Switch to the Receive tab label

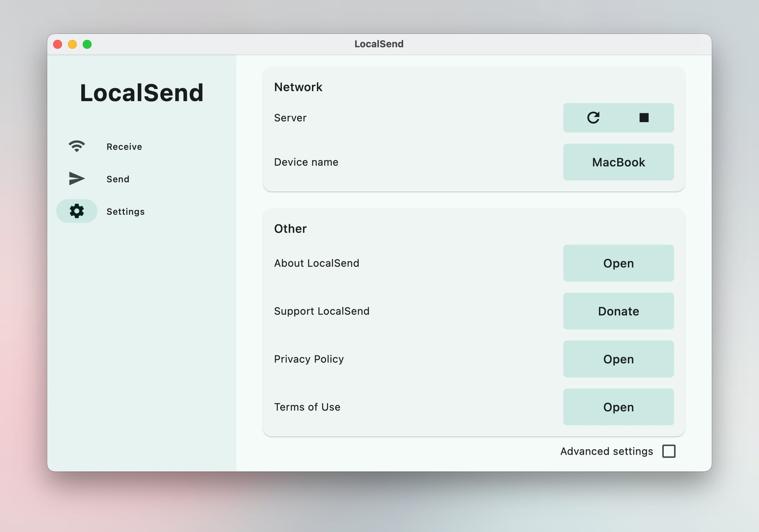(124, 147)
